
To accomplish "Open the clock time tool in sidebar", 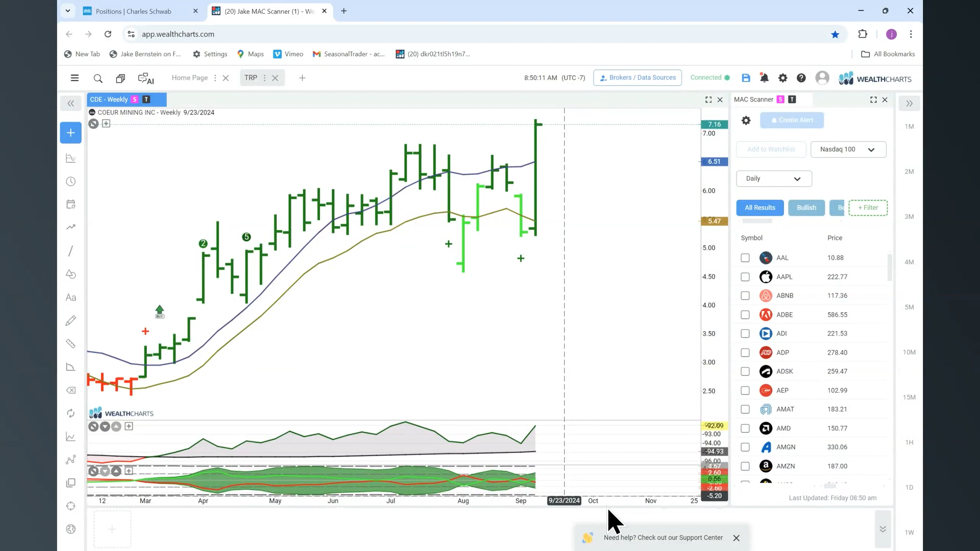I will click(x=71, y=182).
